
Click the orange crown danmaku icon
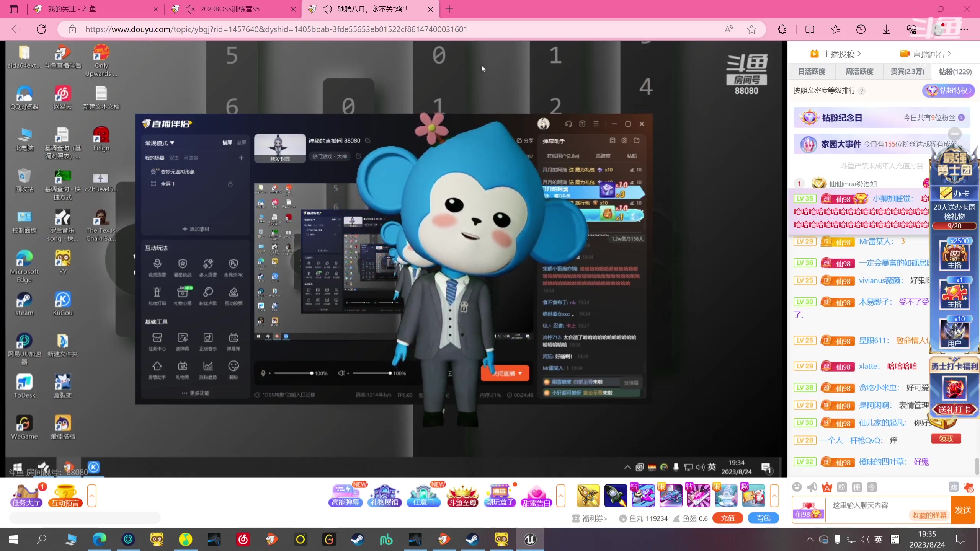click(827, 487)
